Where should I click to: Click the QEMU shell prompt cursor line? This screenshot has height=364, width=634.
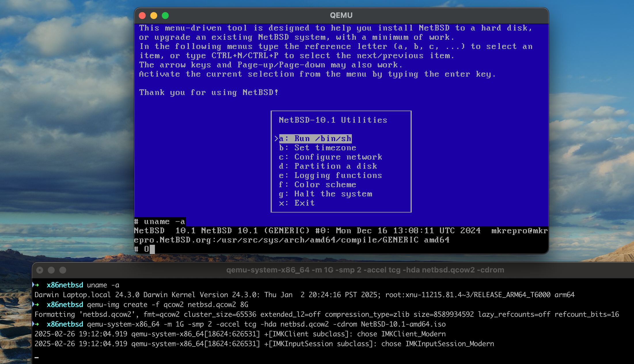click(x=145, y=249)
